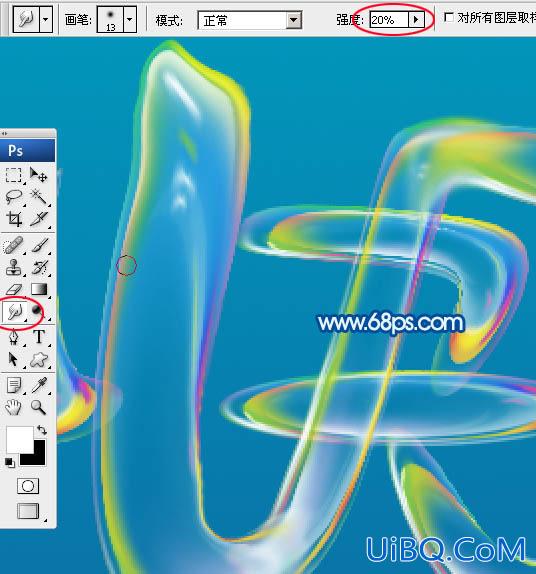
Task: Select the Rectangular Marquee tool
Action: 14,175
